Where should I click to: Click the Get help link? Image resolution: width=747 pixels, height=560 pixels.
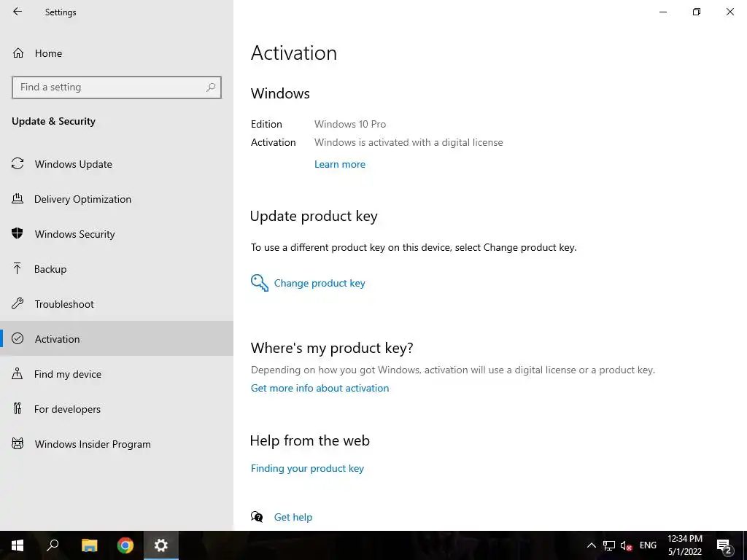293,517
